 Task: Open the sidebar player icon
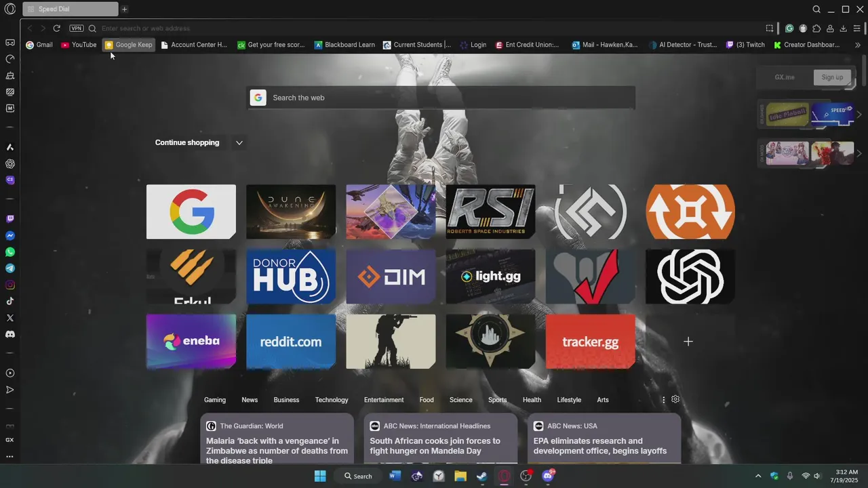coord(10,373)
